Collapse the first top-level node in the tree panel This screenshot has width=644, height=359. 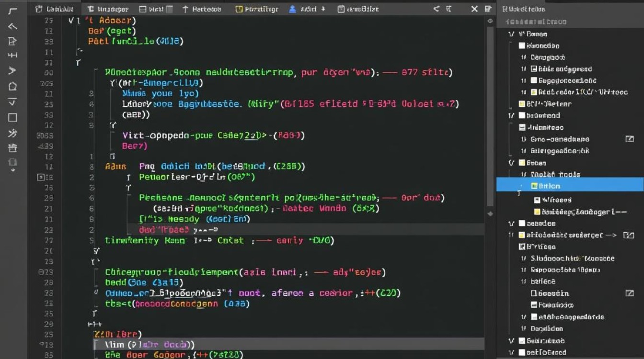coord(511,34)
